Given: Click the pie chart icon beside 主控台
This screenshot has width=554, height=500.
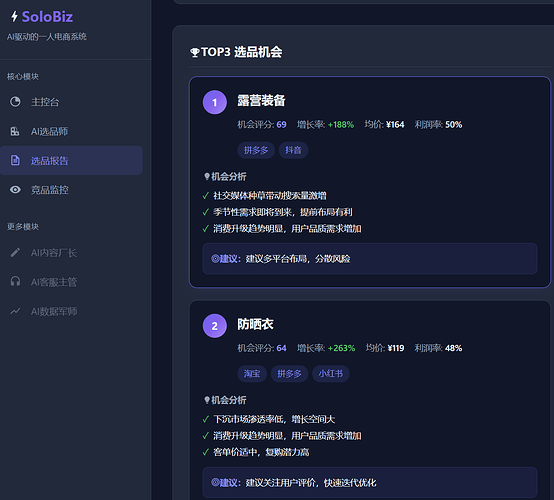Looking at the screenshot, I should click(15, 102).
